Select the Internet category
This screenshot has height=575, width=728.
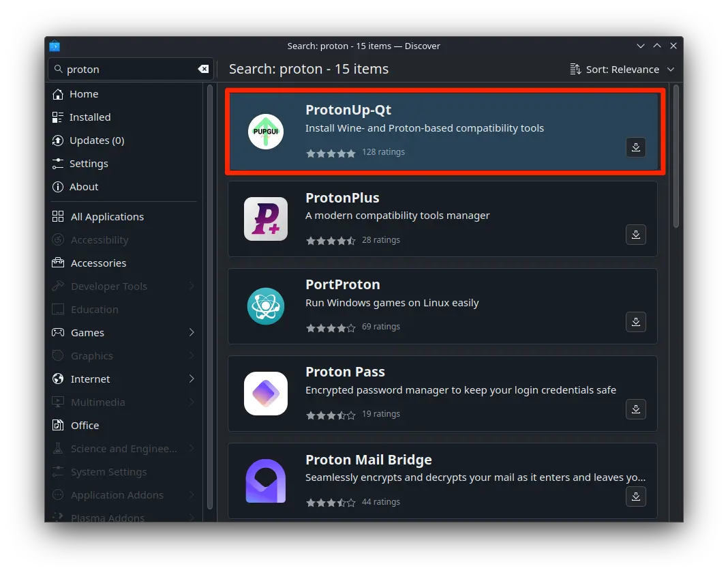124,379
